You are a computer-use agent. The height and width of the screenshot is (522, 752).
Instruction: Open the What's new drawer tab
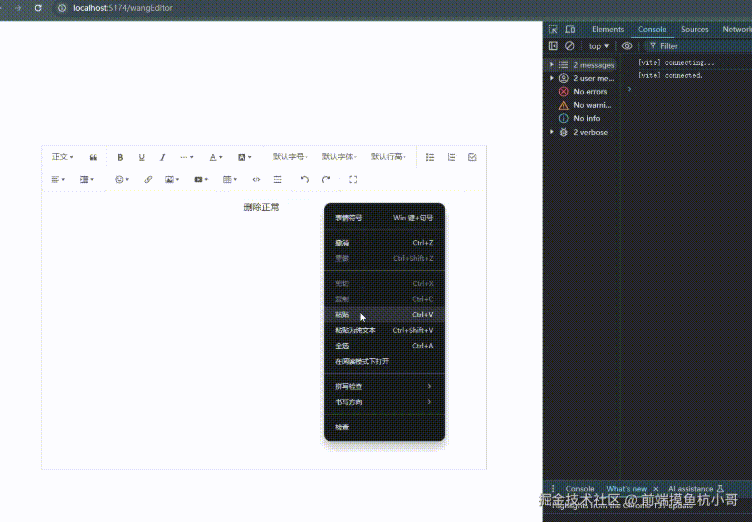point(626,489)
